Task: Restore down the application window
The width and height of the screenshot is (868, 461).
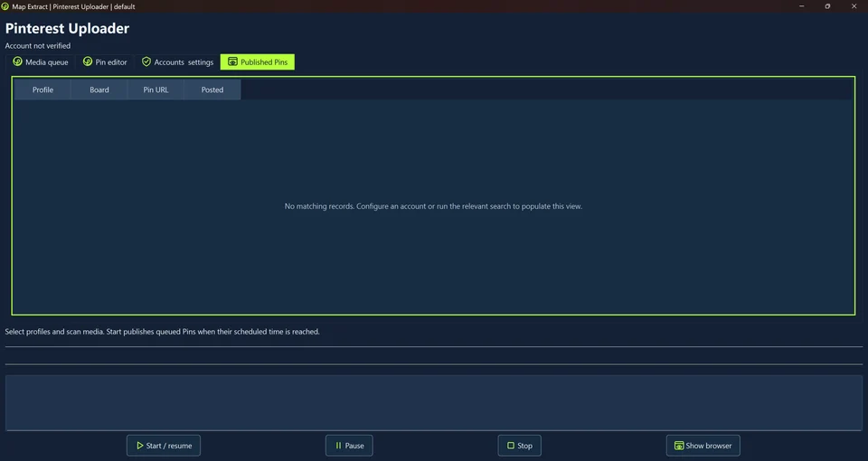Action: tap(827, 6)
